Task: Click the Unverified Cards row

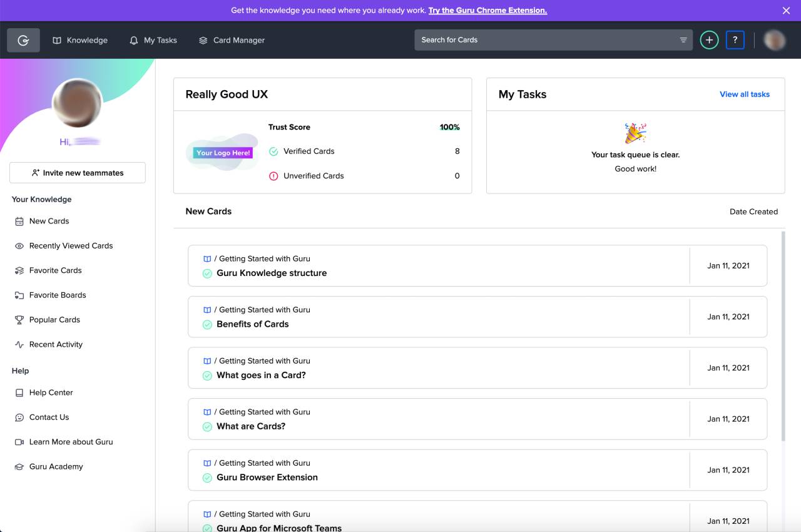Action: tap(364, 176)
